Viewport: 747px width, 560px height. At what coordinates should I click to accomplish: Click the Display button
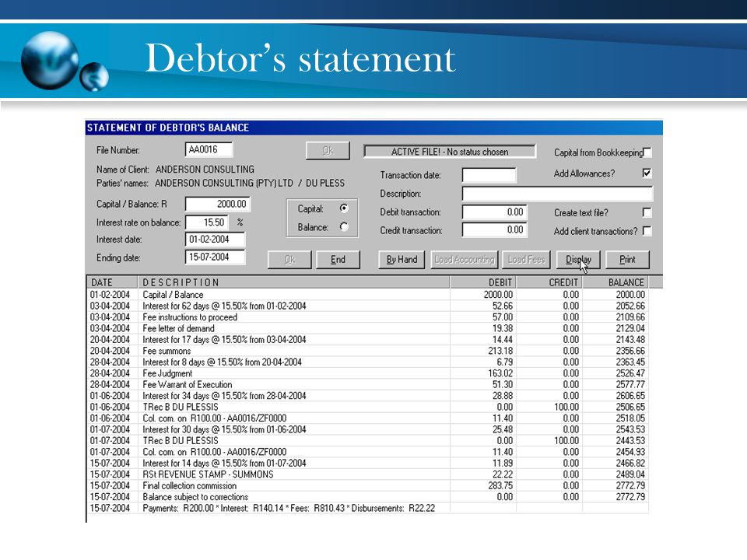(578, 260)
